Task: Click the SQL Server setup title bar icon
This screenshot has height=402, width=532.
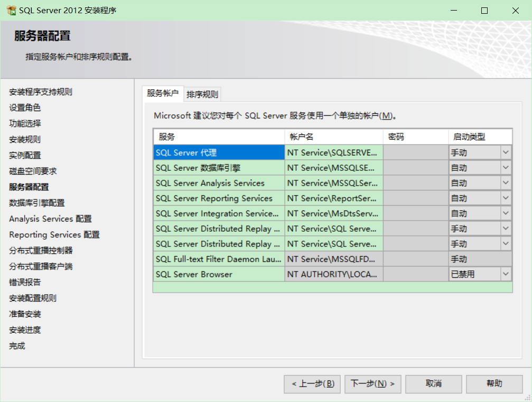Action: click(11, 11)
